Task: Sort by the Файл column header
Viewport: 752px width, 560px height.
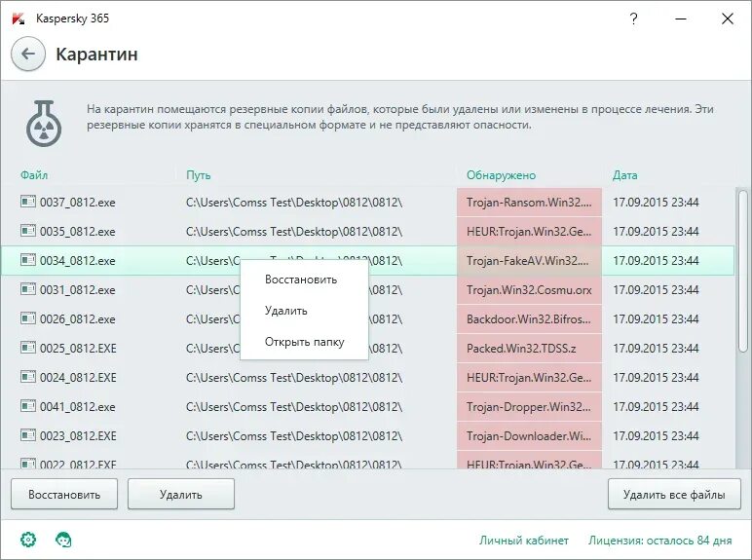Action: (34, 175)
